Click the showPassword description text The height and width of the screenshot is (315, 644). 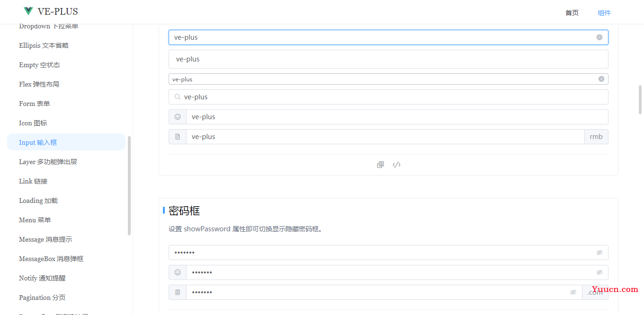pyautogui.click(x=245, y=229)
